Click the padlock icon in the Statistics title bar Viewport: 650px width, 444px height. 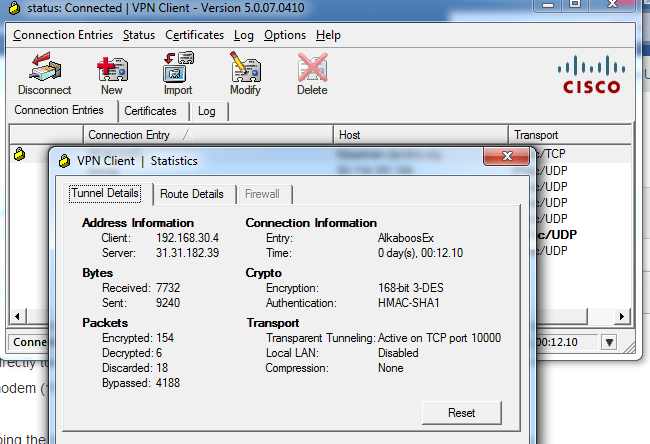(65, 161)
